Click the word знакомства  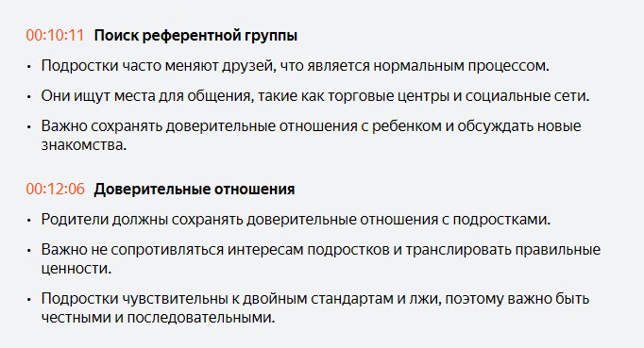(84, 145)
